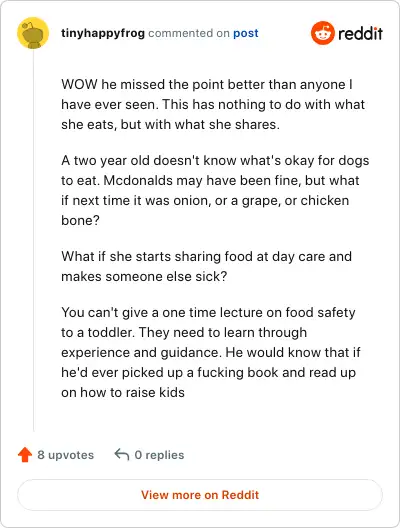Click the reddit wordmark text
The image size is (400, 528).
(x=360, y=33)
